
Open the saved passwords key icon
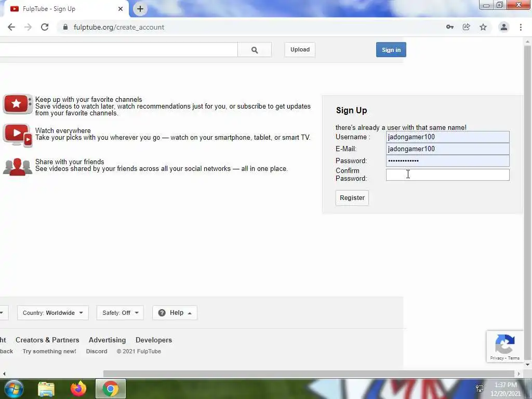click(450, 27)
